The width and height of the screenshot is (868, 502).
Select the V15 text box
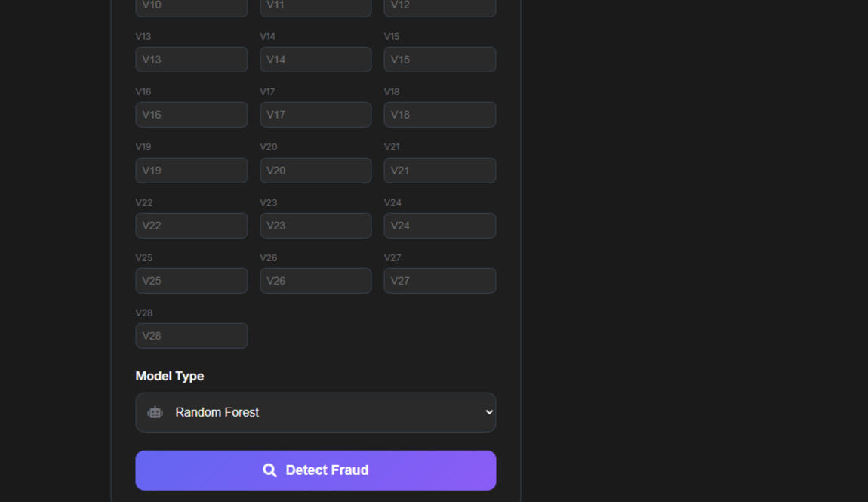(440, 60)
